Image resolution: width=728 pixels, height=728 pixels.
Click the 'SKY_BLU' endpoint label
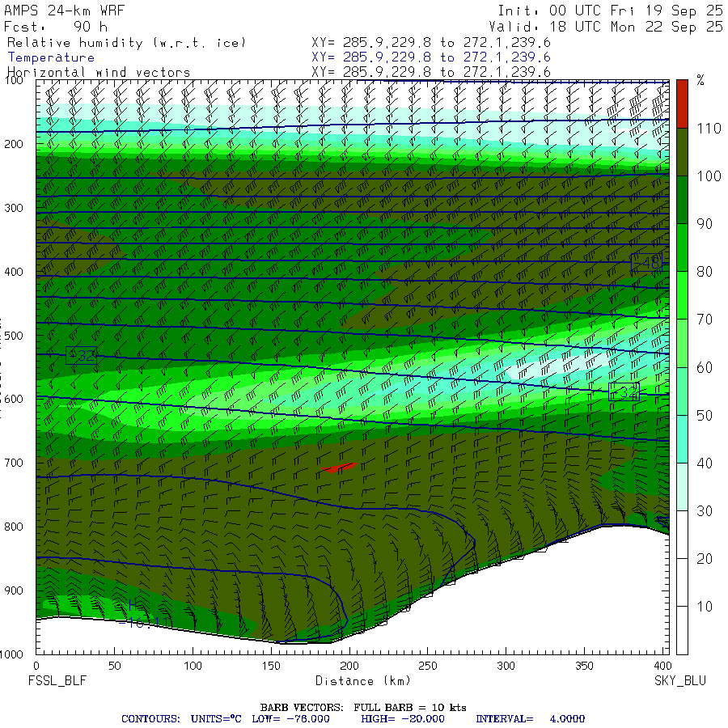tap(680, 680)
